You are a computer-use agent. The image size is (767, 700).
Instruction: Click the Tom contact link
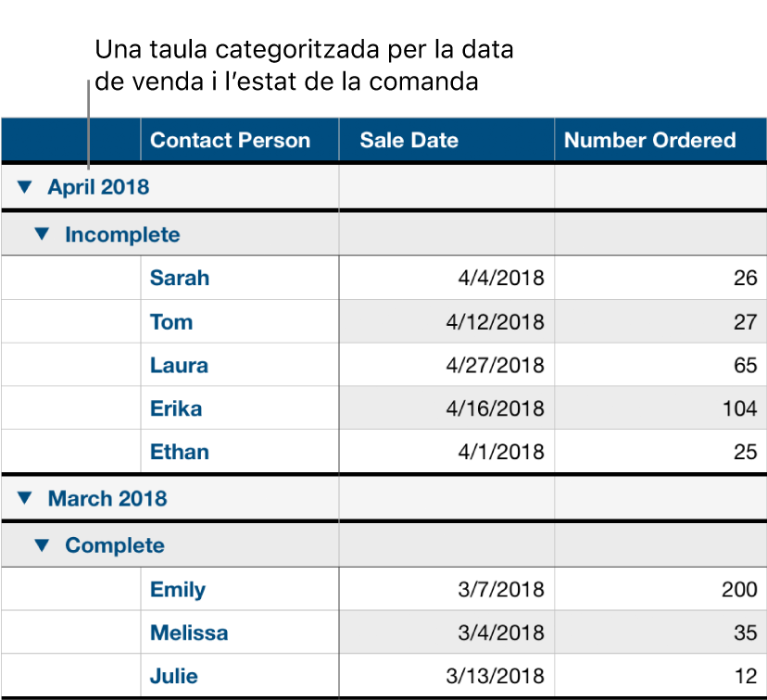tap(170, 321)
